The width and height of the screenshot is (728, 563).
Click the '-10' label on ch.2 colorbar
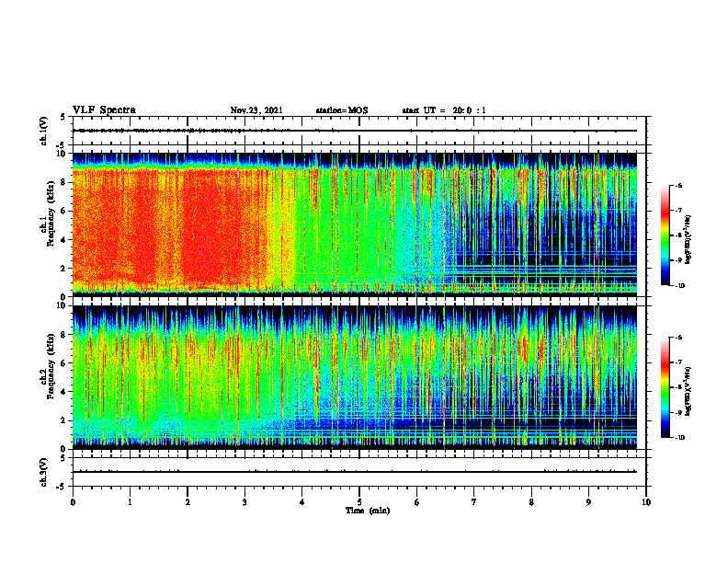point(680,438)
